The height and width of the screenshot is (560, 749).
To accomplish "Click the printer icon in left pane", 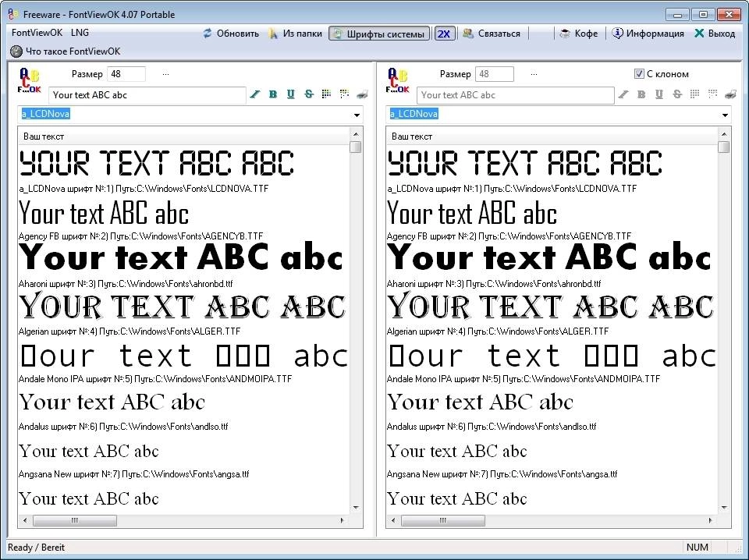I will pos(362,94).
